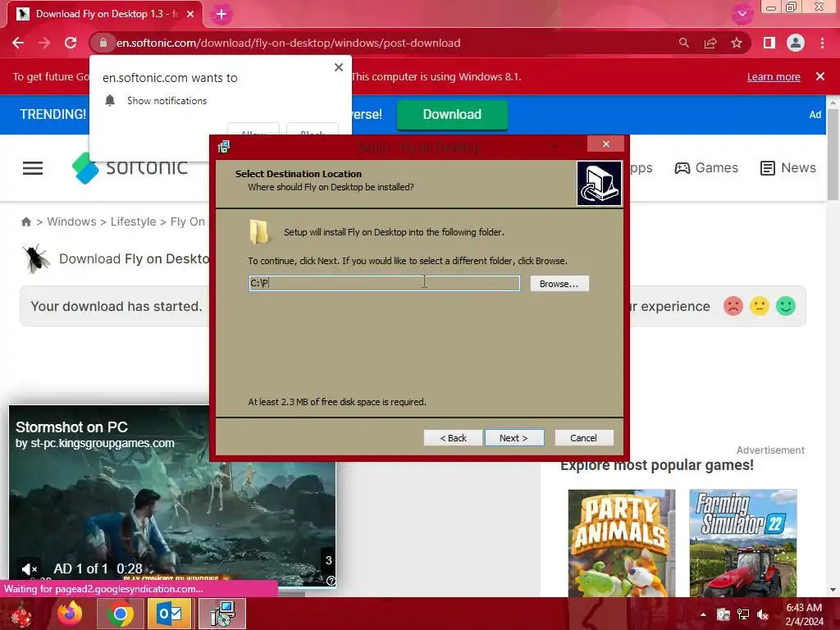Screen dimensions: 840x630
Task: Open the browser side panel icon
Action: pos(769,43)
